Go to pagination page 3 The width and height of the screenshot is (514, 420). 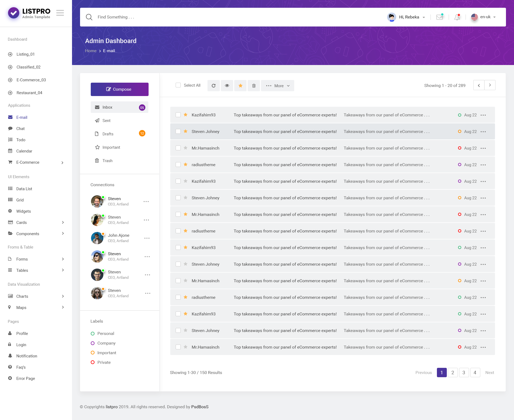tap(464, 372)
